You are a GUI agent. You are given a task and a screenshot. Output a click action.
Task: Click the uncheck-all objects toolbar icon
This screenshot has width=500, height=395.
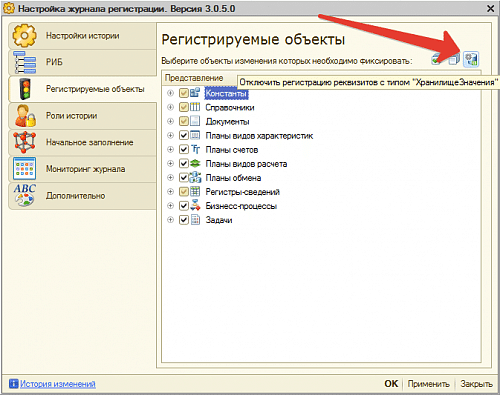[454, 60]
